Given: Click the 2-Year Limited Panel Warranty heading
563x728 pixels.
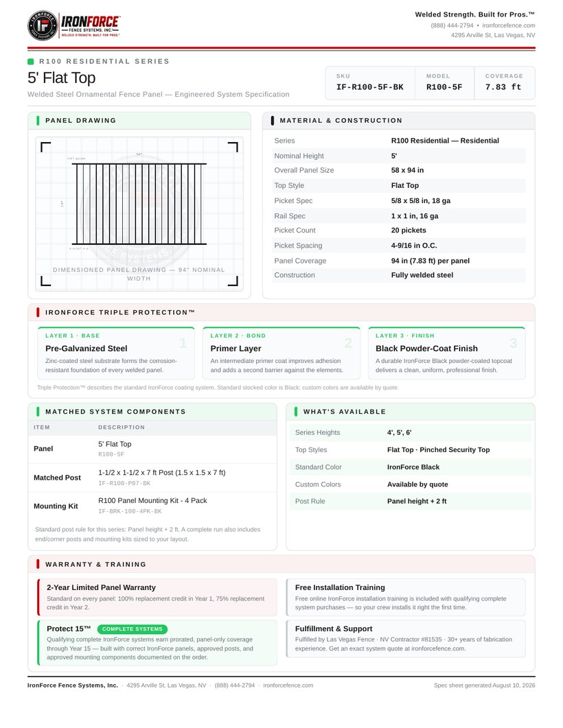Looking at the screenshot, I should (x=101, y=588).
